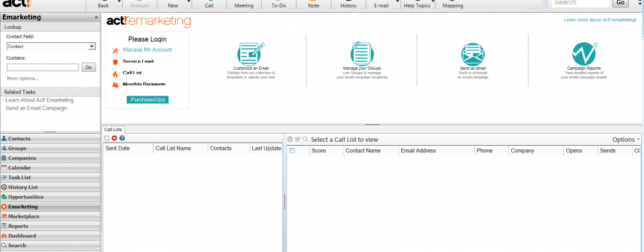Viewport: 644px width, 252px height.
Task: Click into the Contains text field
Action: (43, 67)
